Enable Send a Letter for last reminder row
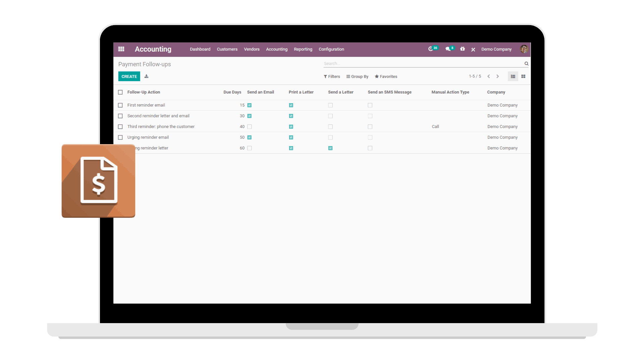The image size is (644, 362). [330, 148]
